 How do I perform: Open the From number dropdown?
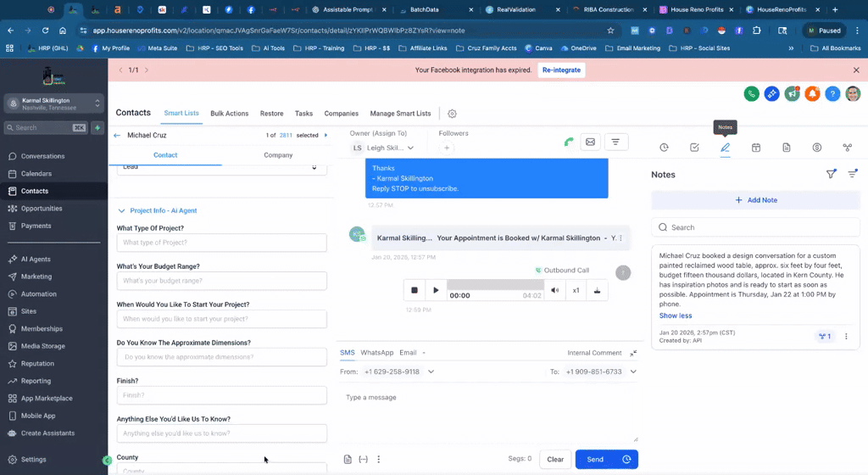click(431, 372)
